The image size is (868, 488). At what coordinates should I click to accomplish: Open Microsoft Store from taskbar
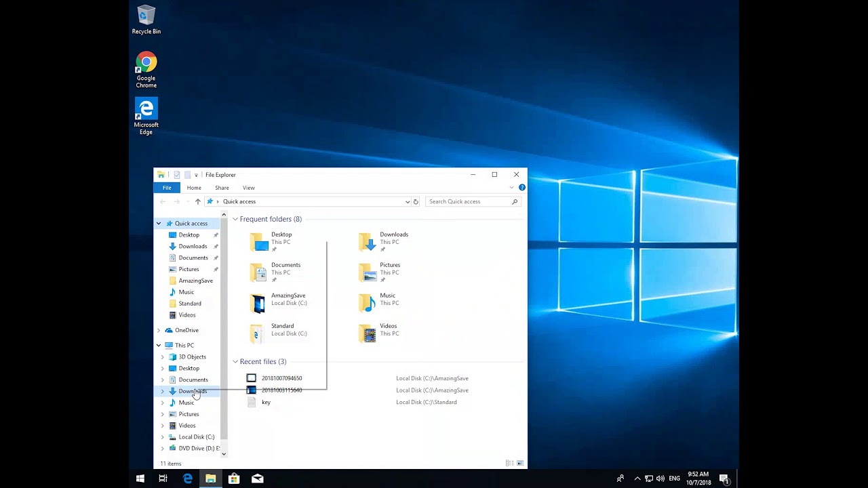click(234, 479)
